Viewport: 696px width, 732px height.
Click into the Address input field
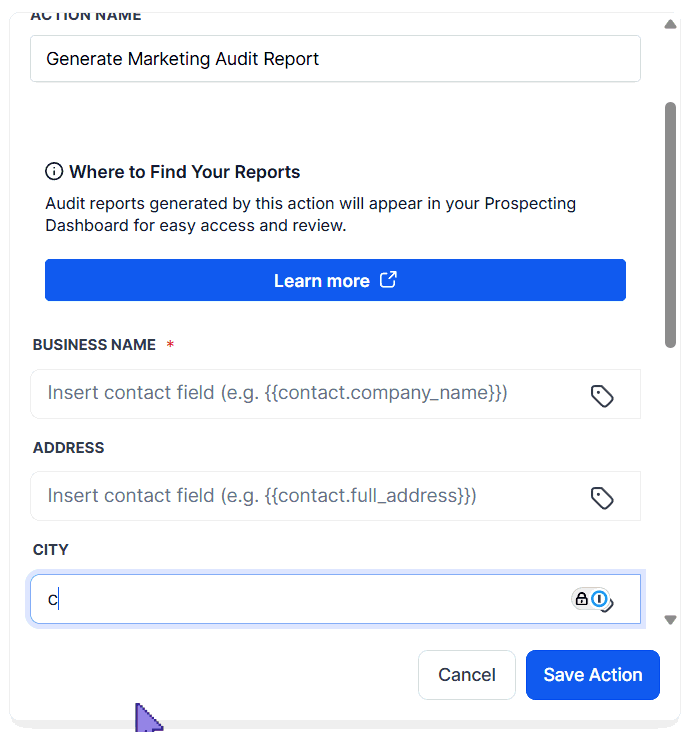310,496
